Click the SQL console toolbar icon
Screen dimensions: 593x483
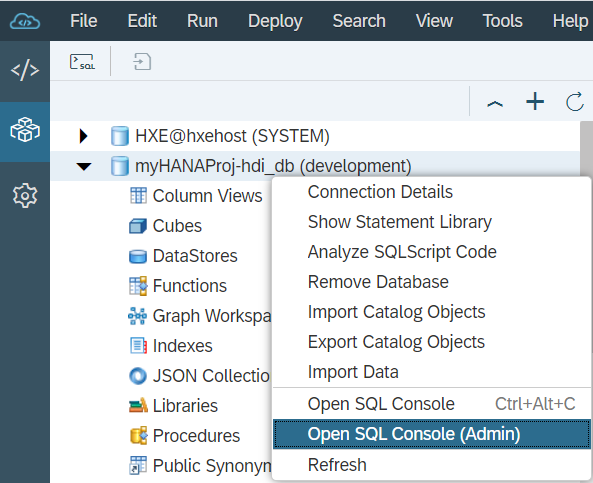tap(82, 62)
